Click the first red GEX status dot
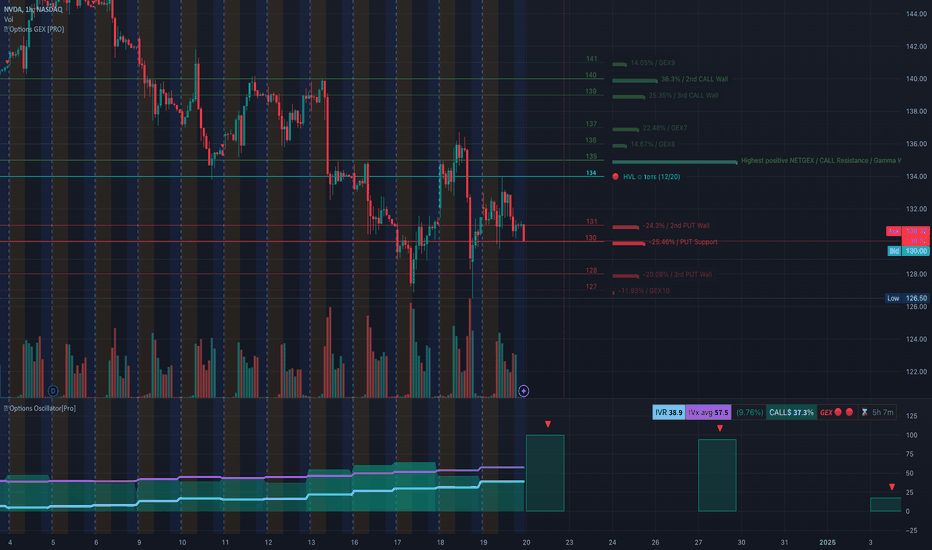 click(x=838, y=412)
